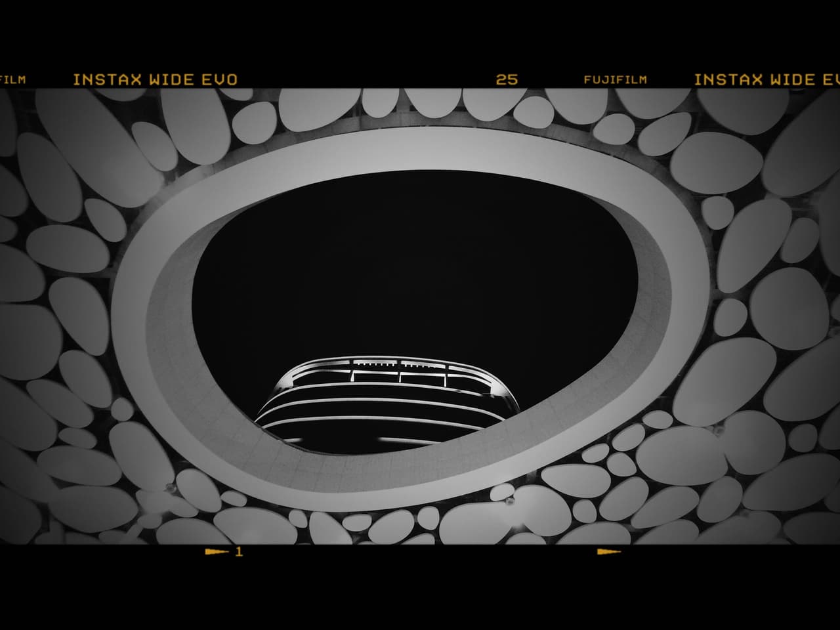Click the arrow marker beside number 1
Viewport: 840px width, 630px height.
[x=217, y=552]
